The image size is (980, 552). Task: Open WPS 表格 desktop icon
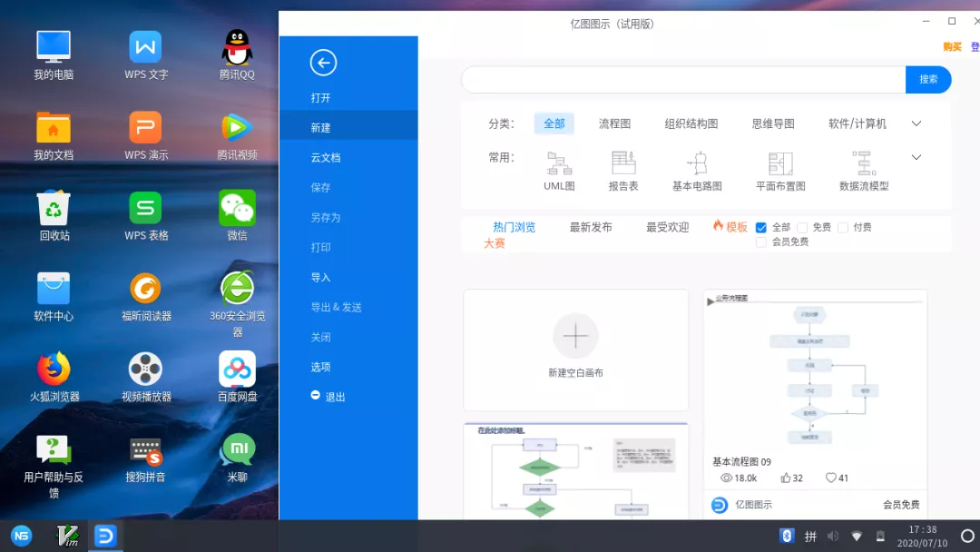[x=145, y=216]
